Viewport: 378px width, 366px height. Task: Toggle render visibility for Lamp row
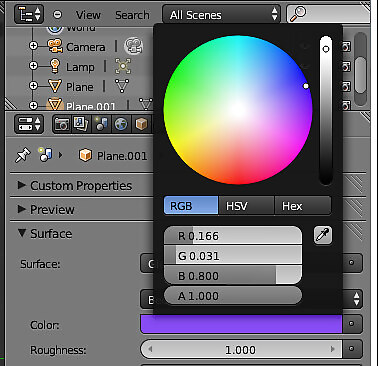[x=346, y=67]
